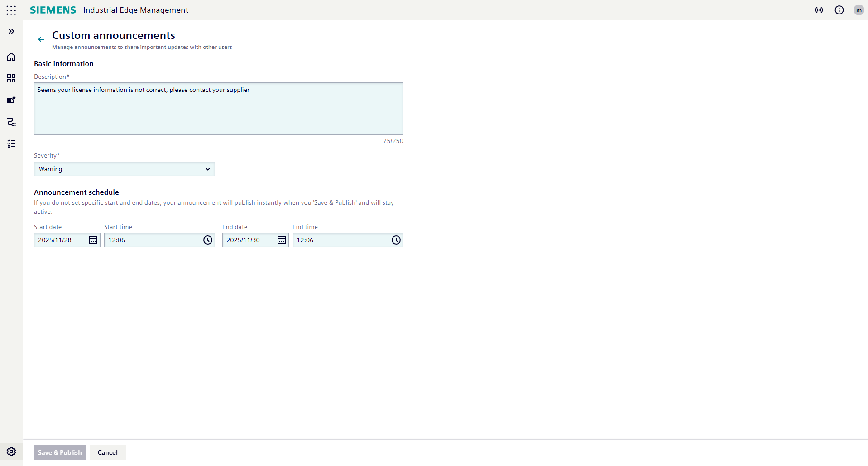
Task: Open the connection settings sidebar icon
Action: (x=11, y=122)
